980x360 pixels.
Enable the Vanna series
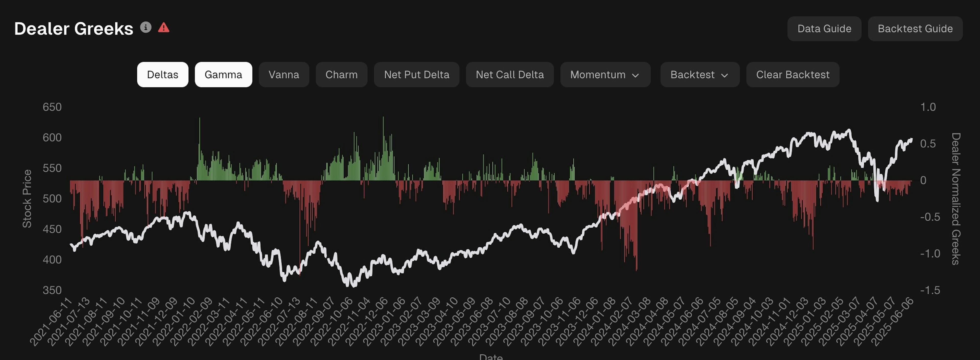click(284, 75)
